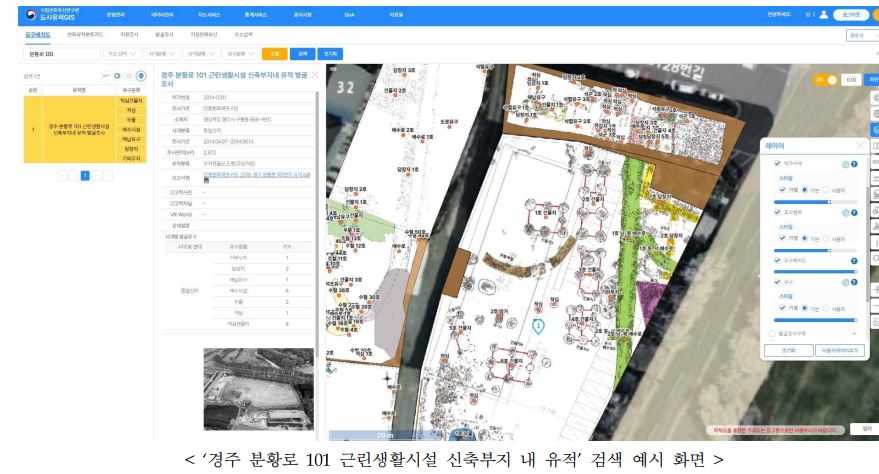Open the layers tool in right map sidebar
The width and height of the screenshot is (879, 474).
(874, 130)
